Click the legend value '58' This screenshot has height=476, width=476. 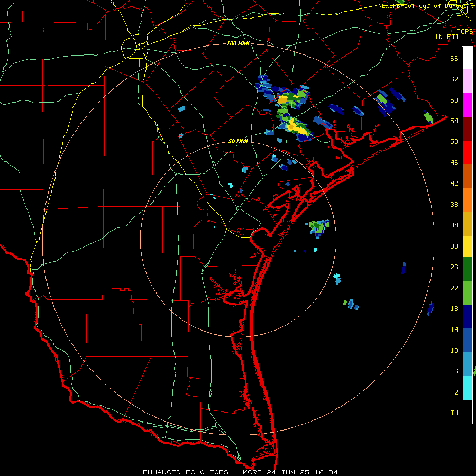tap(454, 100)
